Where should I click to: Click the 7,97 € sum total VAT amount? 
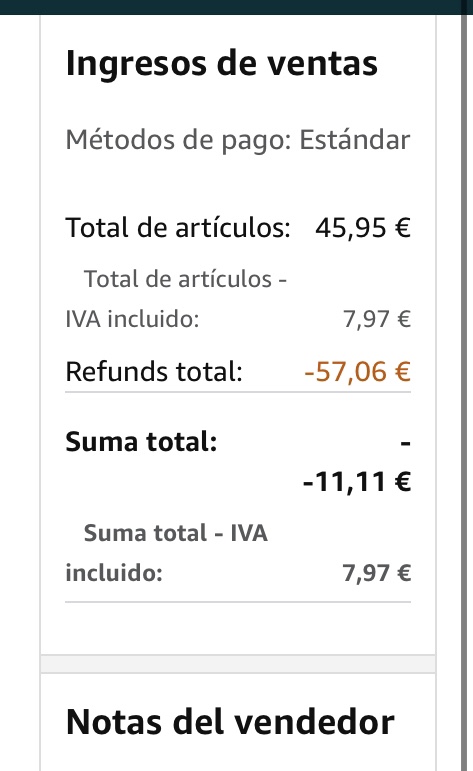point(377,573)
